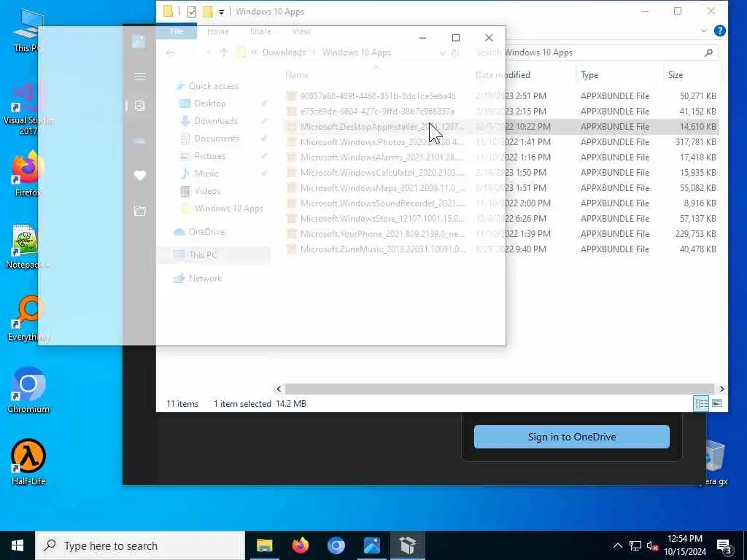Open the Windows Start menu
The image size is (747, 560).
click(18, 545)
